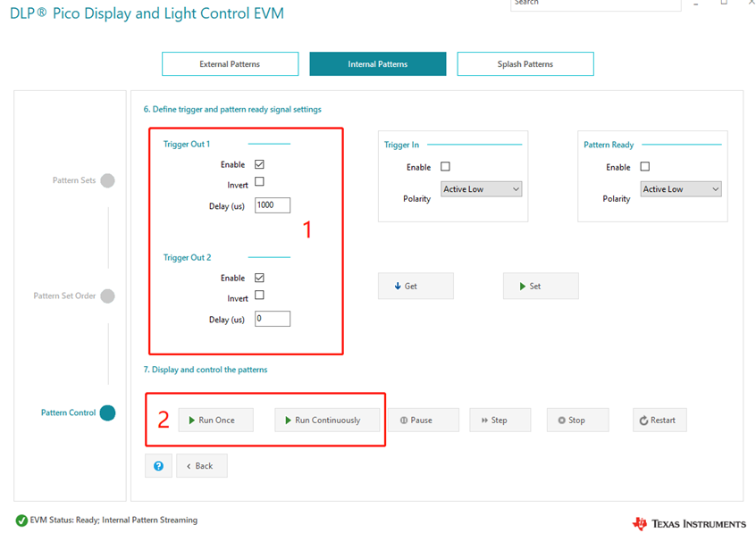
Task: Switch to Internal Patterns tab
Action: point(377,64)
